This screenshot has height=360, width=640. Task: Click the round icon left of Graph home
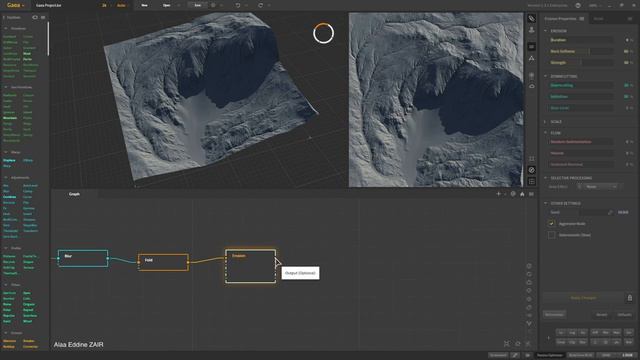(513, 194)
